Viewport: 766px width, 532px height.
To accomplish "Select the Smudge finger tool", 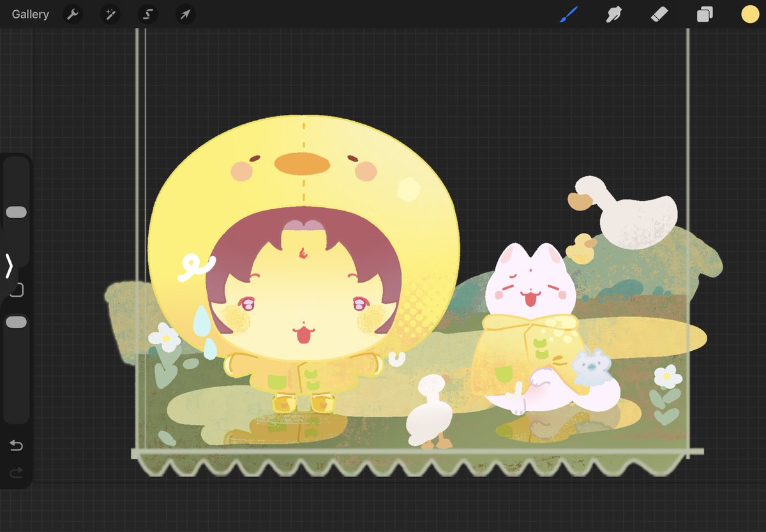I will [x=614, y=14].
